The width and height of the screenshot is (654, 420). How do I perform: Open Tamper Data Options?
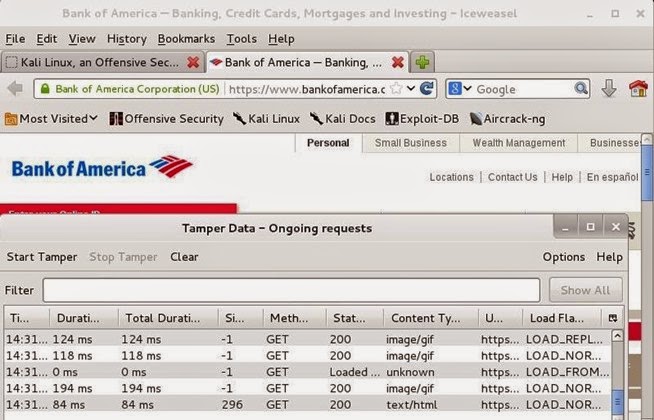(563, 257)
